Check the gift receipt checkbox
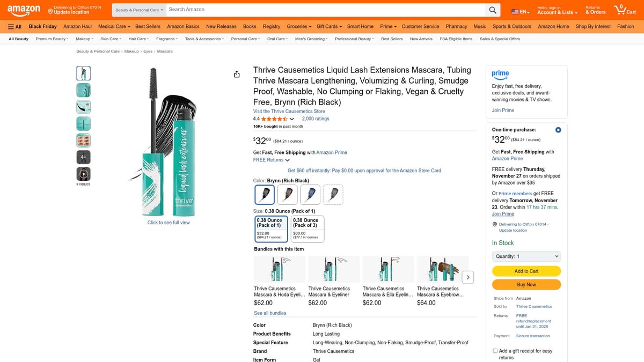644x362 pixels. (495, 351)
